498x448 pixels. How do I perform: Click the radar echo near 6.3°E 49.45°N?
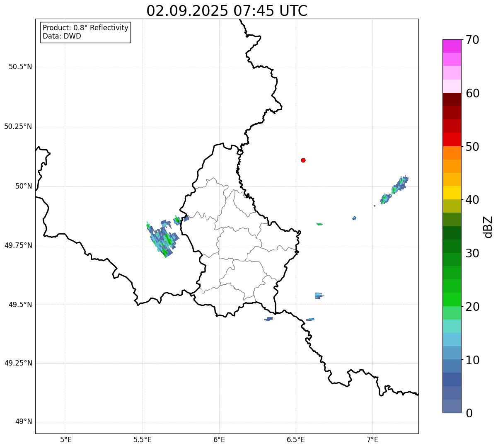(268, 319)
